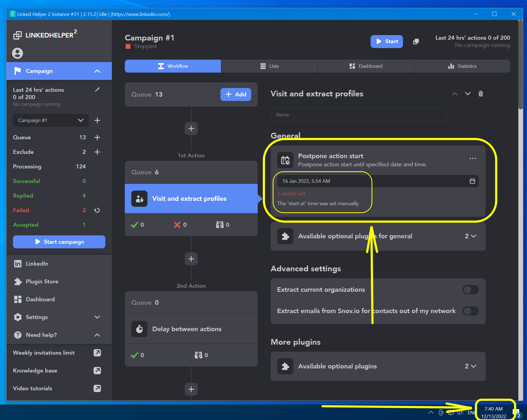Screen dimensions: 527x420
Task: Click Add button in Queue 13
Action: (x=236, y=94)
